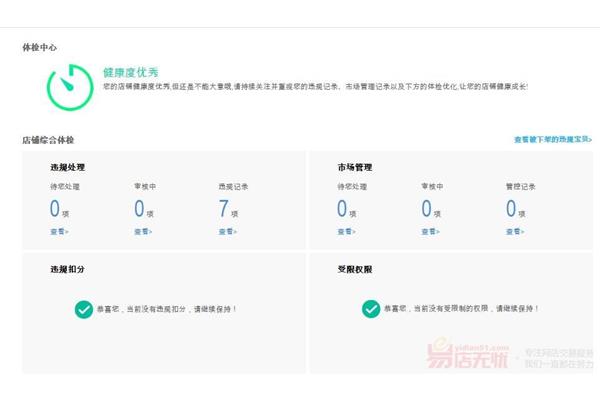Click the 0 count under 市场管理 审核中
The width and height of the screenshot is (600, 400).
427,209
